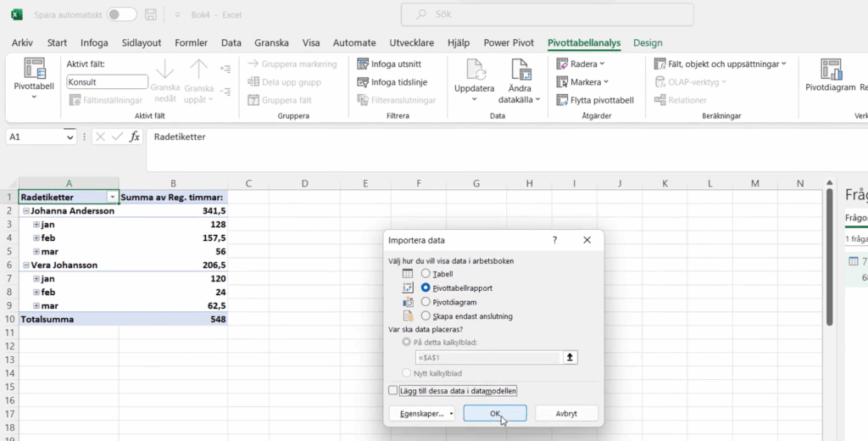Click the Infoga utsnitt slicer icon
This screenshot has width=868, height=441.
363,64
